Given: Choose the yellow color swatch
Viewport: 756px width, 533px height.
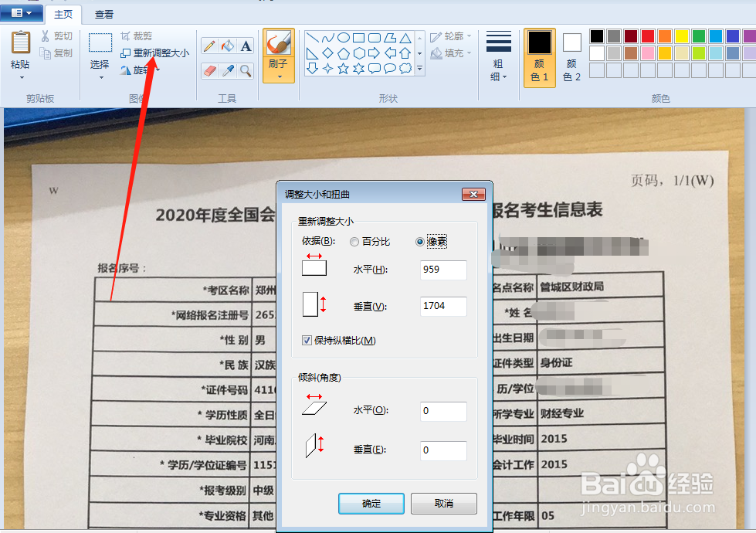Looking at the screenshot, I should [x=682, y=36].
